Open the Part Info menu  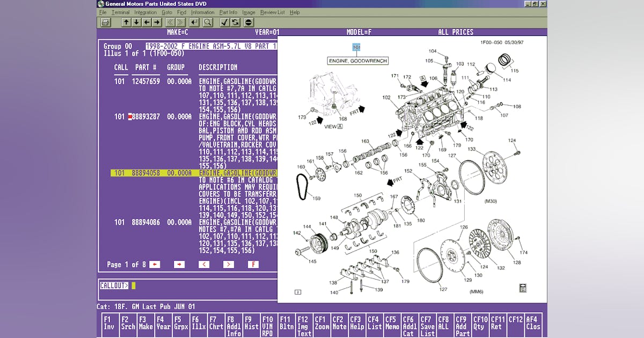(x=228, y=12)
